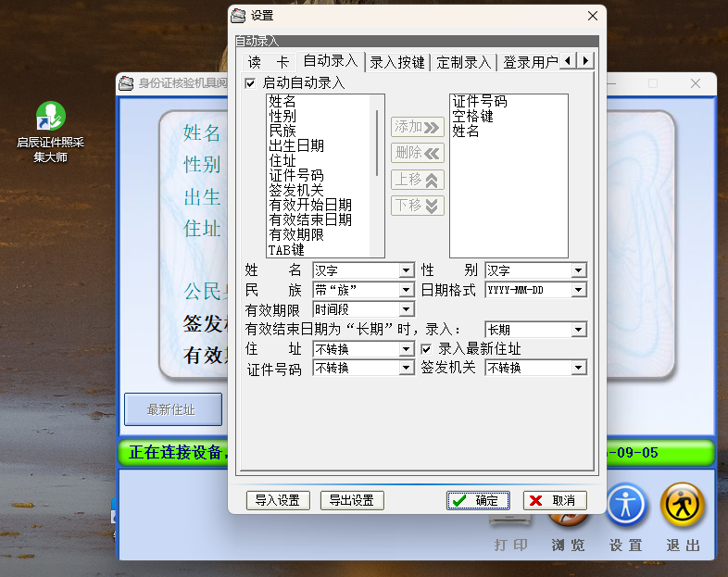This screenshot has width=728, height=577.
Task: Switch to the 录入按键 tab
Action: (397, 62)
